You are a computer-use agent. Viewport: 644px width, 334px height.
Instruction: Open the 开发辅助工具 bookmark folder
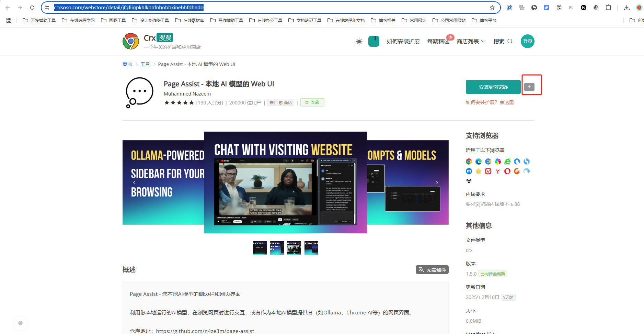pyautogui.click(x=39, y=20)
